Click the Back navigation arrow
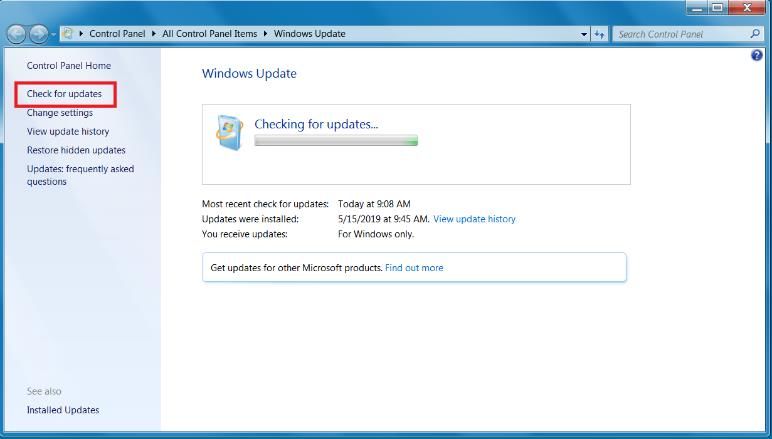The width and height of the screenshot is (772, 439). (x=16, y=34)
